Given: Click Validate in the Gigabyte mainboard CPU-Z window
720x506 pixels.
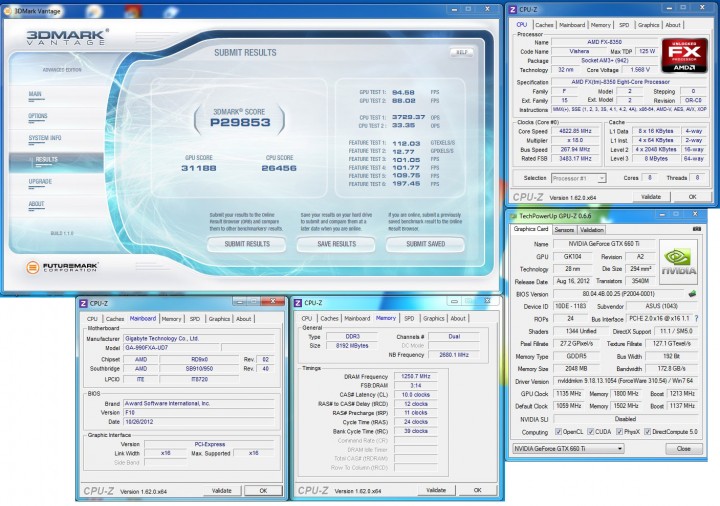Looking at the screenshot, I should (x=221, y=491).
